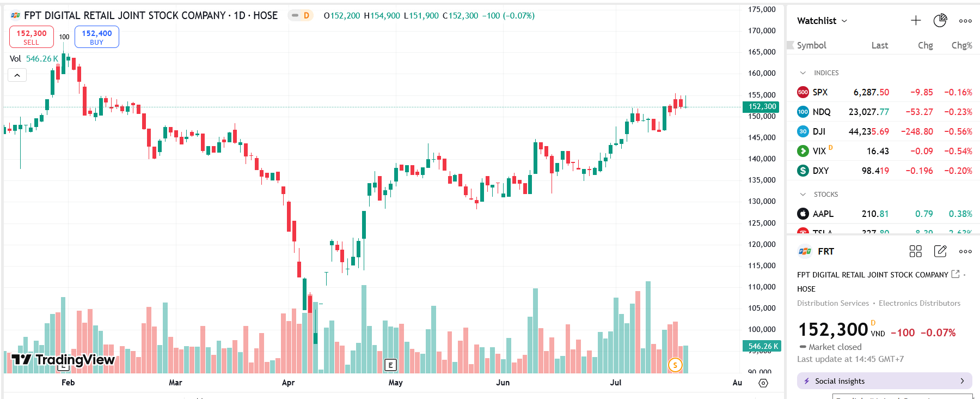The image size is (980, 399).
Task: Collapse the volume pane with the up arrow
Action: click(17, 75)
